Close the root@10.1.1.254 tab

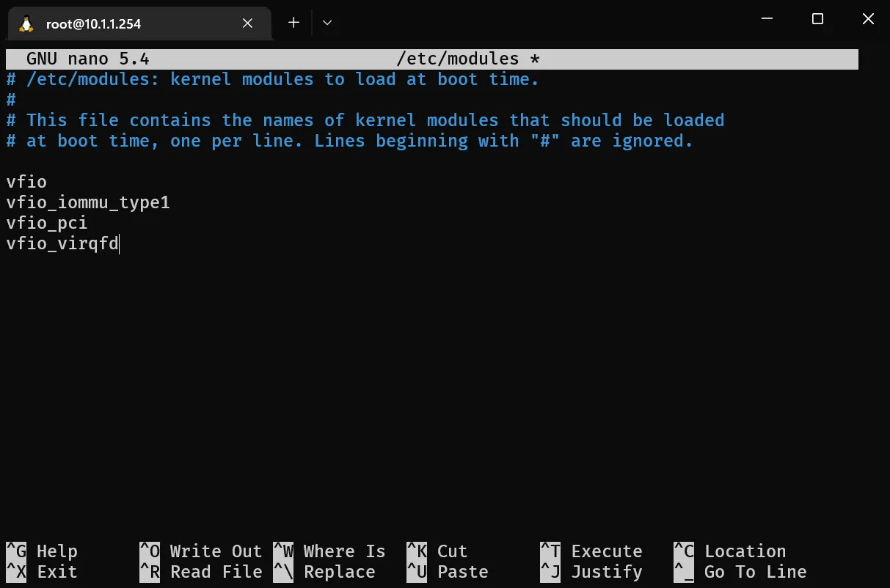[x=247, y=23]
